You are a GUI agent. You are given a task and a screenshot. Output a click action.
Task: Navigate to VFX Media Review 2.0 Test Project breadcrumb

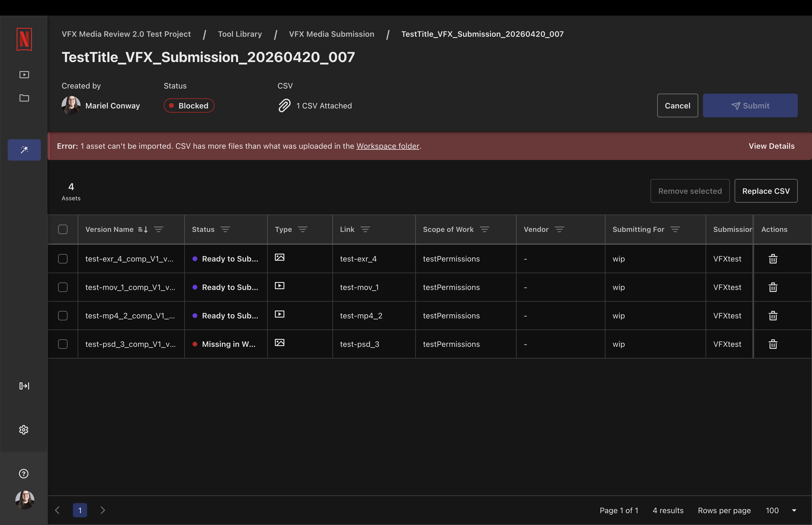tap(126, 34)
